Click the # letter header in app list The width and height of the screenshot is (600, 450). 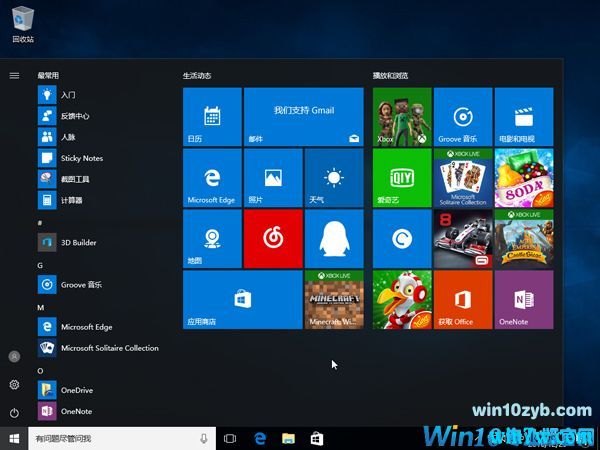coord(40,223)
